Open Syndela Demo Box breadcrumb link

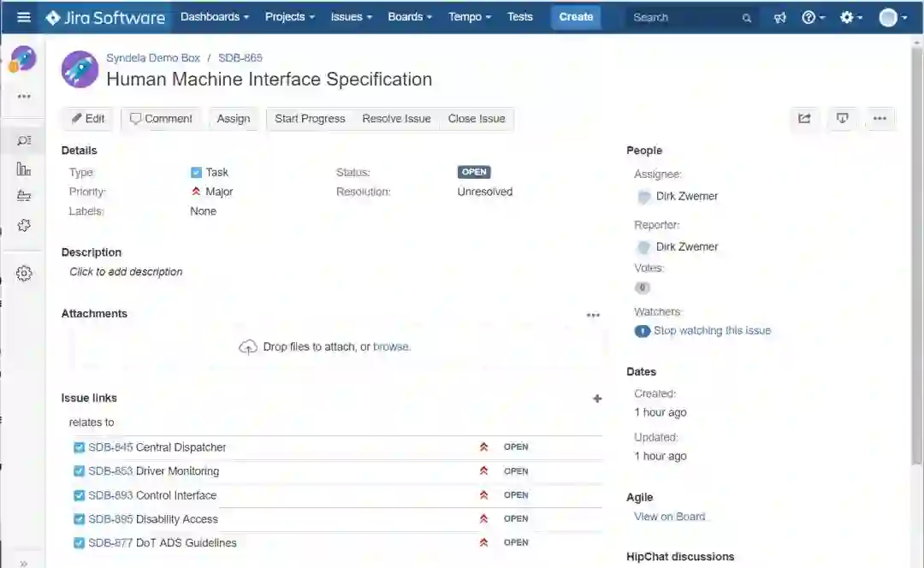pos(153,58)
